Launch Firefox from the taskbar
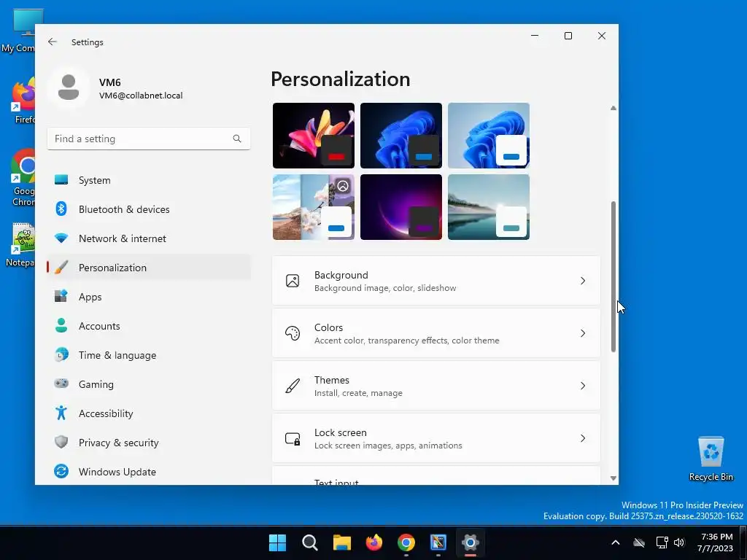Screen dimensions: 747x560 (374, 542)
